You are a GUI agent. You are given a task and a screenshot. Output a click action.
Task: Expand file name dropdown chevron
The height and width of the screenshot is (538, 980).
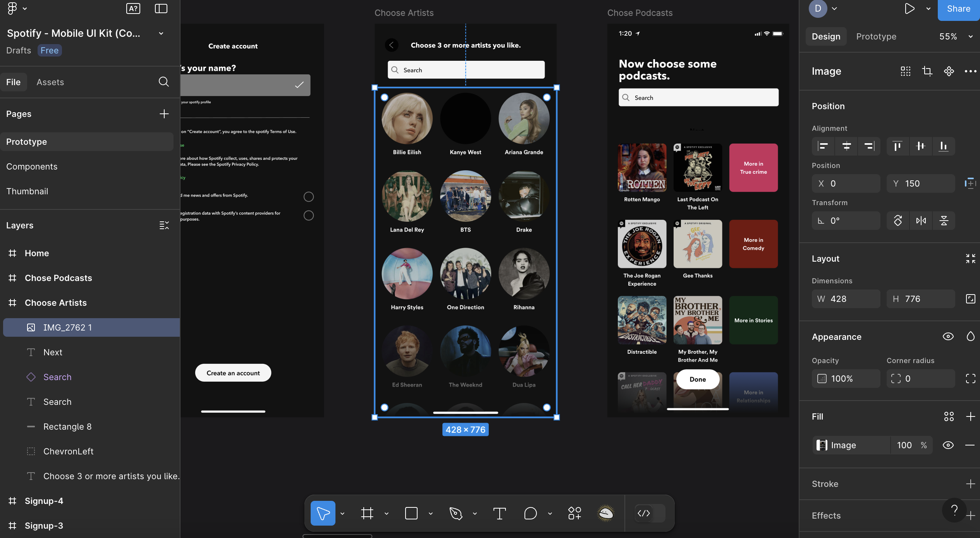click(161, 33)
